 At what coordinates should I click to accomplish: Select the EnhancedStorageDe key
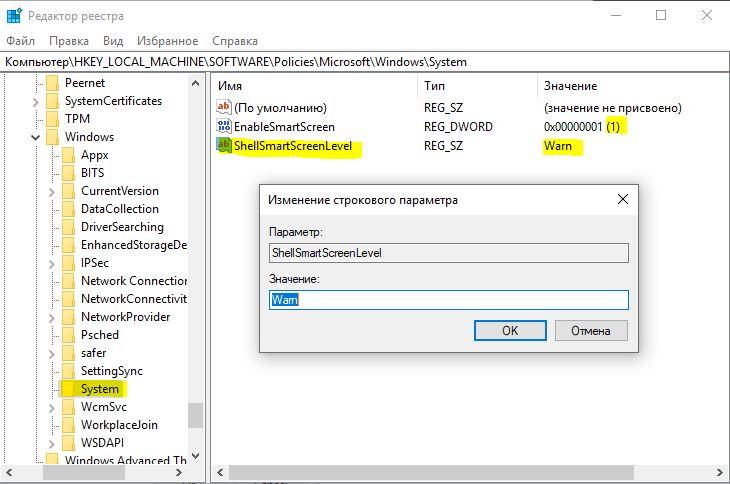point(134,245)
